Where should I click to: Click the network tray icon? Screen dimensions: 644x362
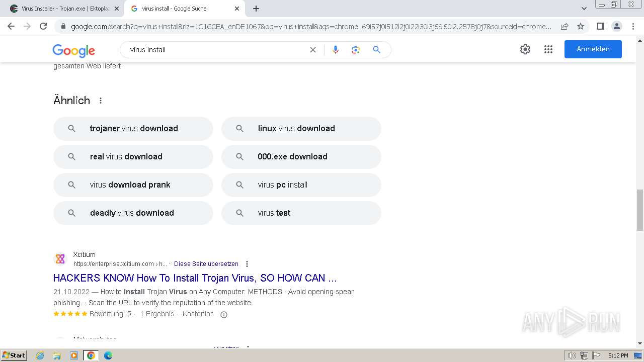coord(584,355)
